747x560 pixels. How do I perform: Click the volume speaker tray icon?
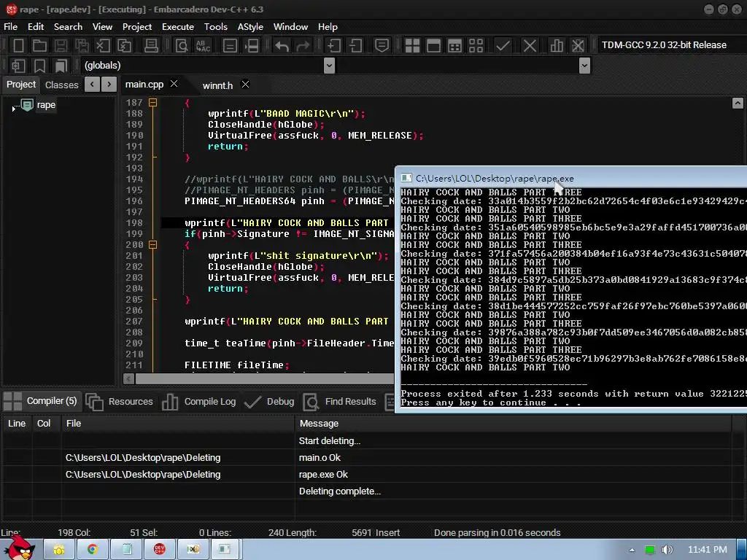coord(667,550)
